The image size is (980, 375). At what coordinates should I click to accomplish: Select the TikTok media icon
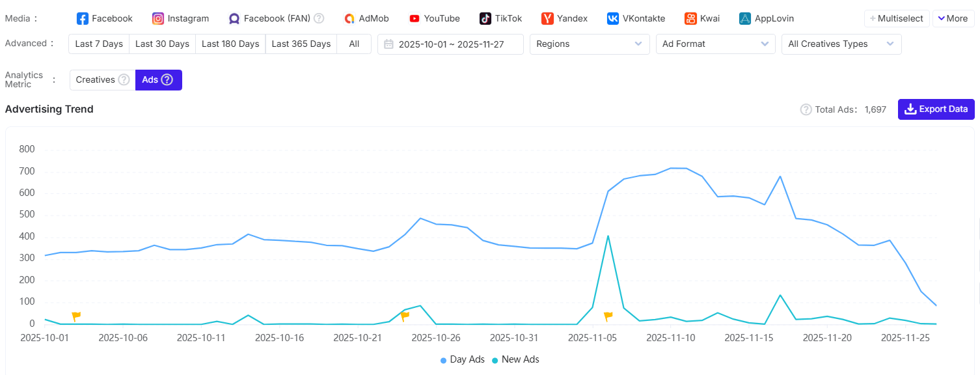[x=485, y=18]
